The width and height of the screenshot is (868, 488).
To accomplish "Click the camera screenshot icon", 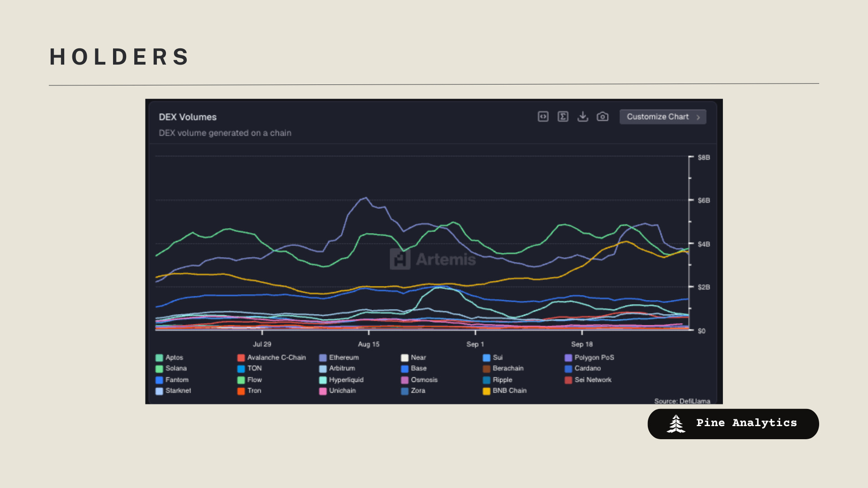I will [x=602, y=117].
